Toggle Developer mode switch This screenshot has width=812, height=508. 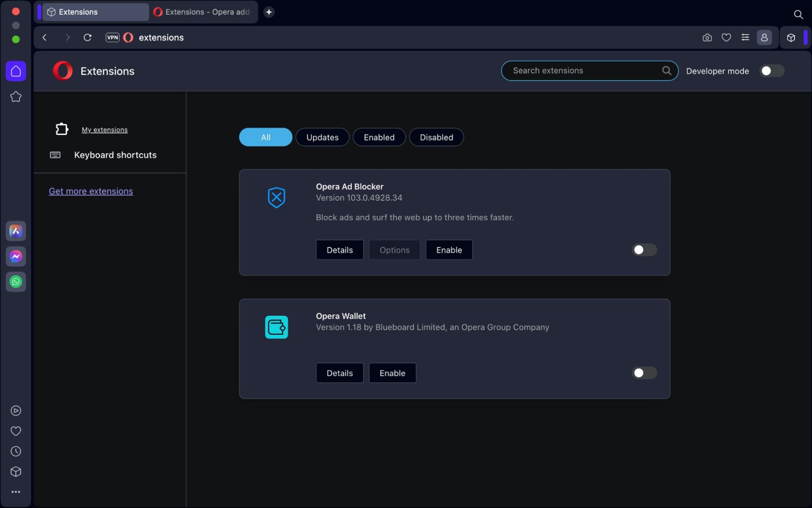click(771, 71)
